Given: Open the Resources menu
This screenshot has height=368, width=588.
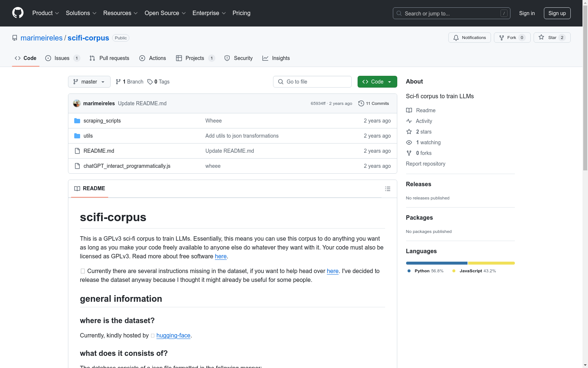Looking at the screenshot, I should (x=121, y=13).
